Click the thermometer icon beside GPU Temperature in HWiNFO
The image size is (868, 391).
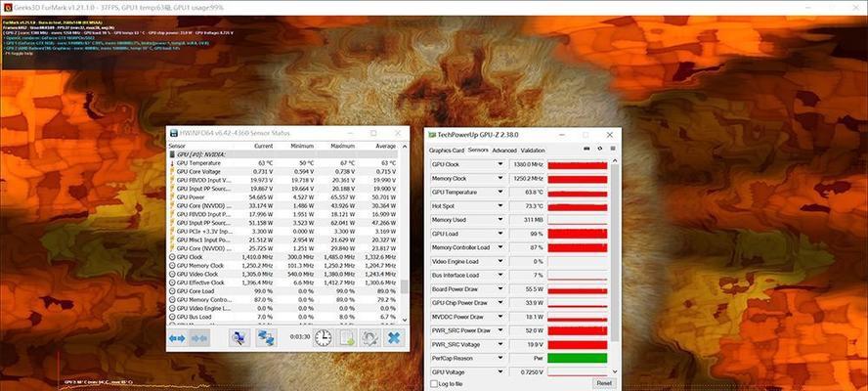click(x=172, y=163)
